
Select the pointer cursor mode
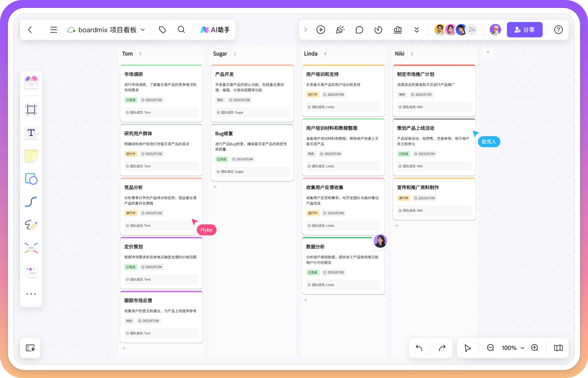[467, 348]
